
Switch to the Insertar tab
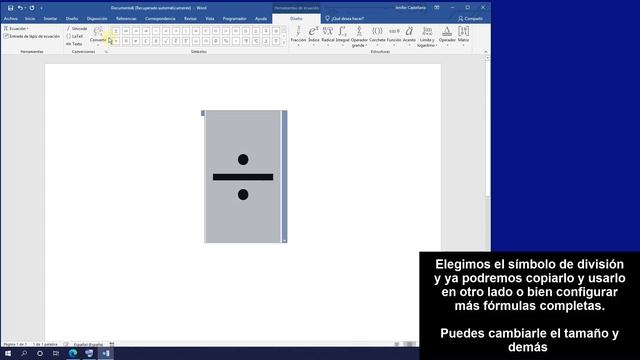[x=50, y=19]
